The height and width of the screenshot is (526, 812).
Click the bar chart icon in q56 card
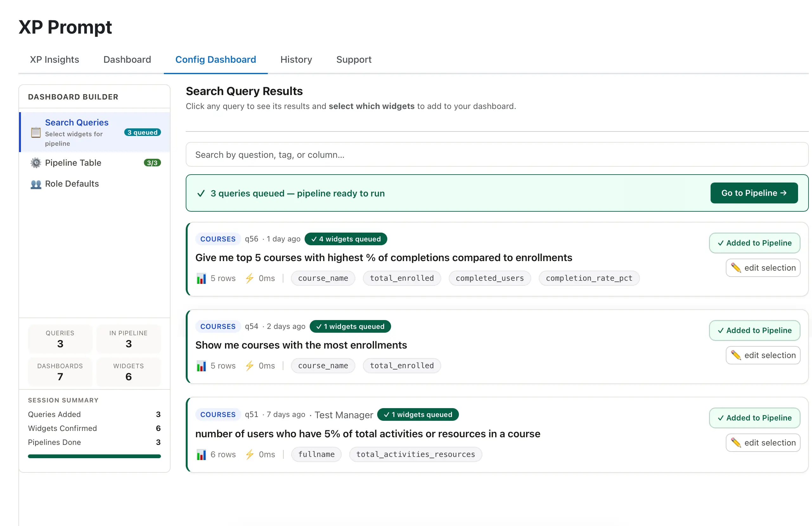click(x=201, y=278)
